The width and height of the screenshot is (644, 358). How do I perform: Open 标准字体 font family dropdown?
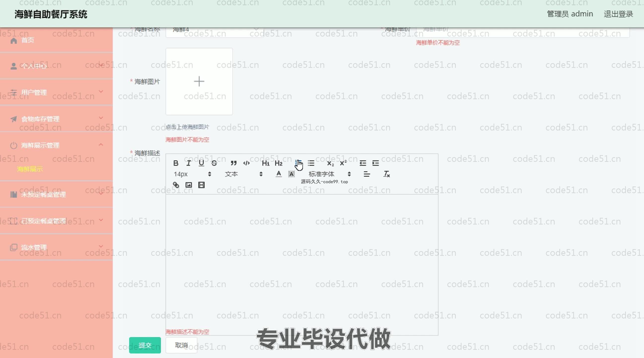(329, 174)
